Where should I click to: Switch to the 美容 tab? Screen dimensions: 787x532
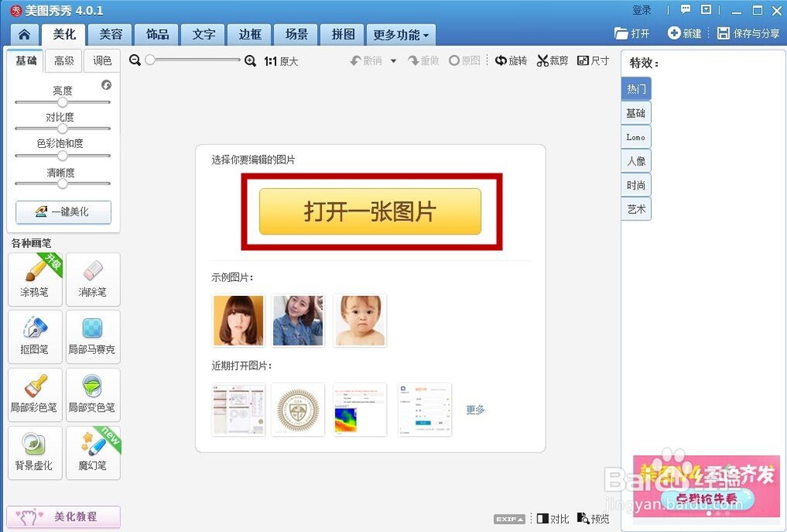110,35
